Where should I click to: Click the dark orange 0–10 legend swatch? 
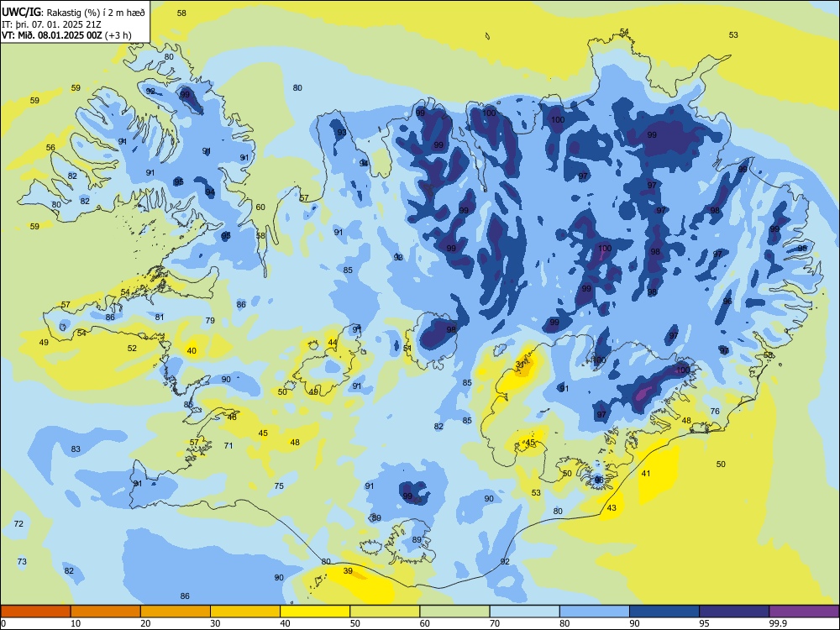click(35, 612)
